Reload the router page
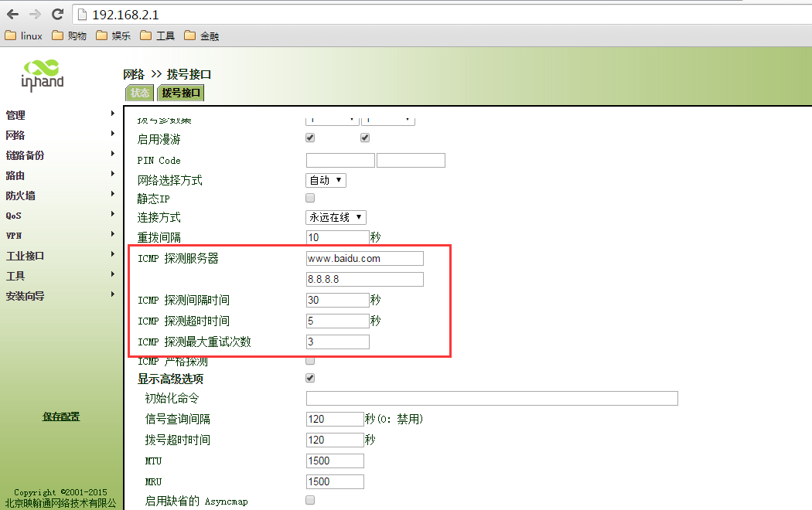This screenshot has width=812, height=510. point(57,14)
